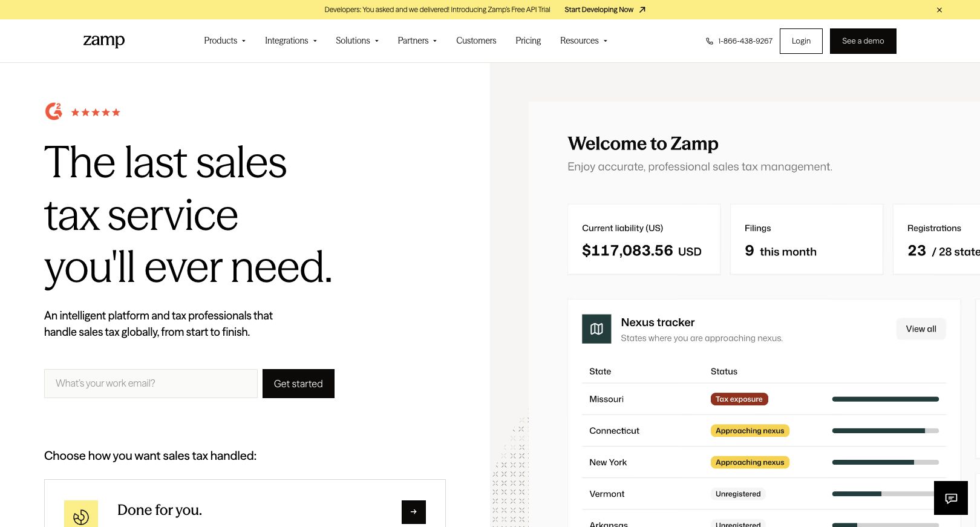Click the phone icon beside 1-866-438-9267
The height and width of the screenshot is (527, 980).
tap(710, 41)
